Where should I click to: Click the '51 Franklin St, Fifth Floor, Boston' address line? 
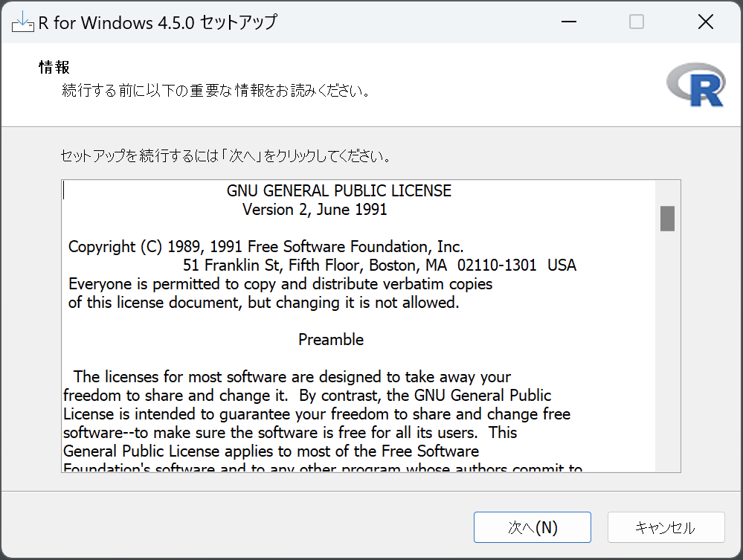379,265
